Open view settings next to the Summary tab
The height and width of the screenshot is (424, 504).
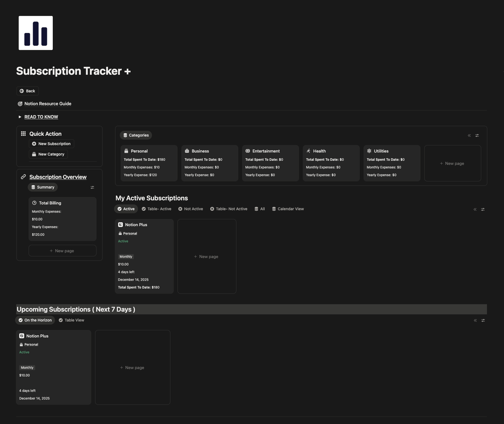click(x=92, y=187)
